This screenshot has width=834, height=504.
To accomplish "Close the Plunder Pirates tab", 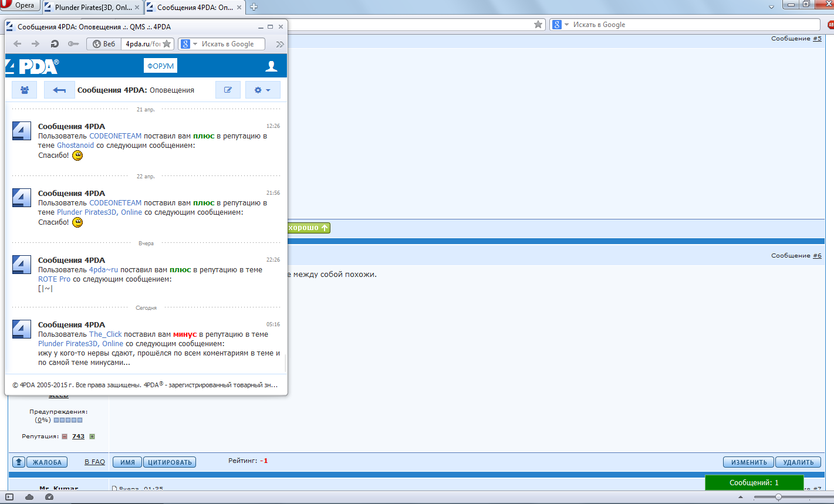I will point(136,8).
